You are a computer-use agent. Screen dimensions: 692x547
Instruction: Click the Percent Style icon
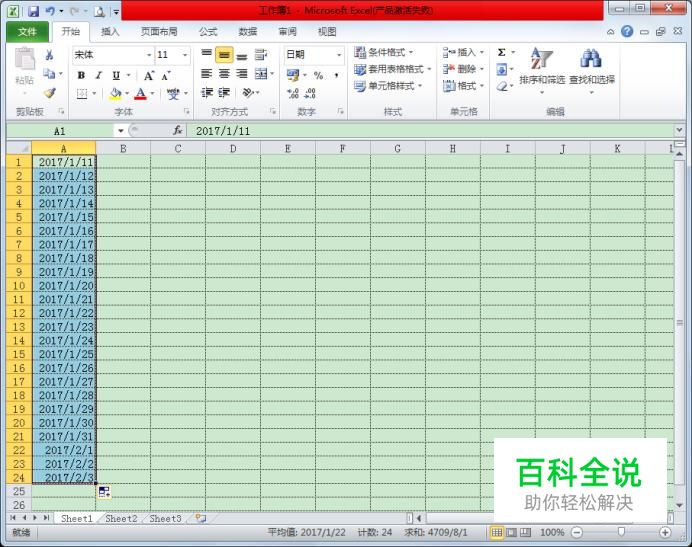pos(318,75)
